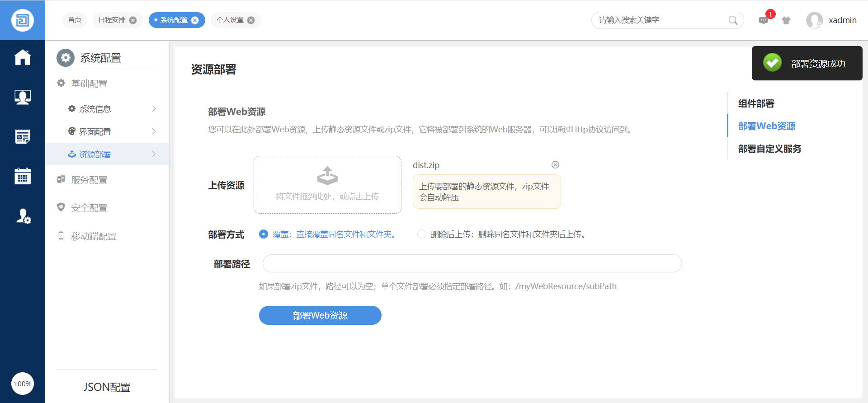Switch to the 个人设置 tab
The width and height of the screenshot is (868, 403).
point(230,20)
